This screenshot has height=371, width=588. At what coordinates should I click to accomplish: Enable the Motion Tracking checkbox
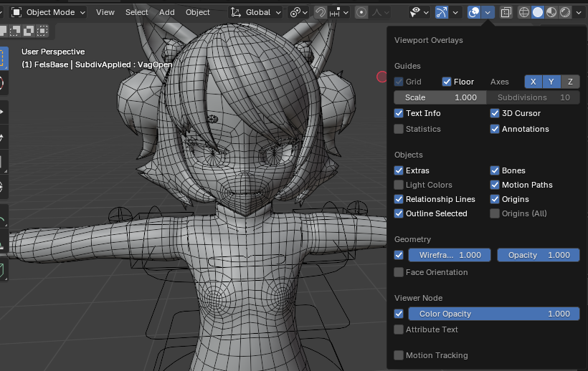tap(399, 355)
